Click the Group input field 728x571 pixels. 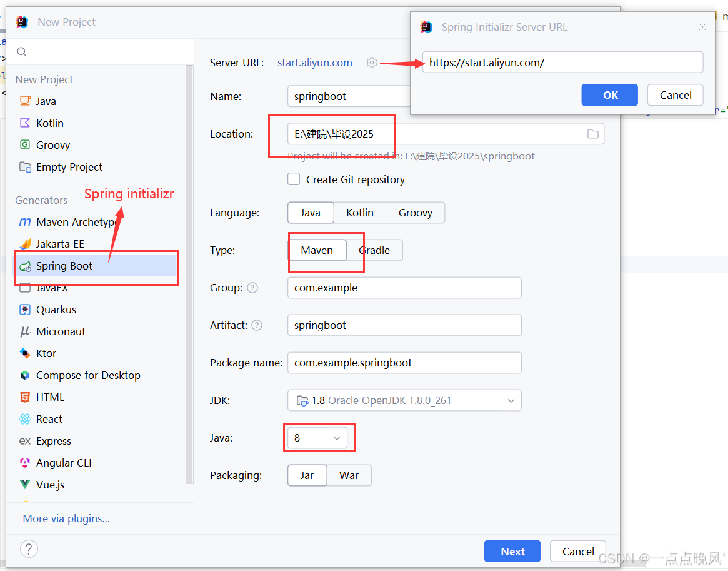[x=404, y=288]
